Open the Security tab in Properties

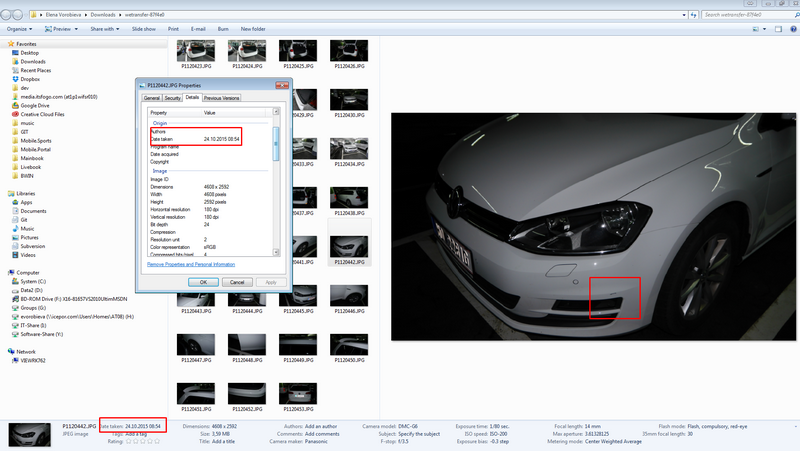172,98
